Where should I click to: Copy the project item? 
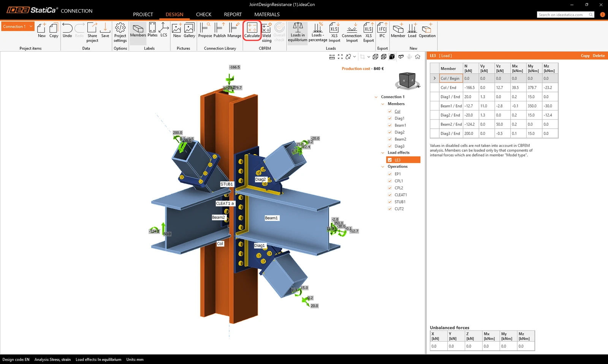pos(54,30)
